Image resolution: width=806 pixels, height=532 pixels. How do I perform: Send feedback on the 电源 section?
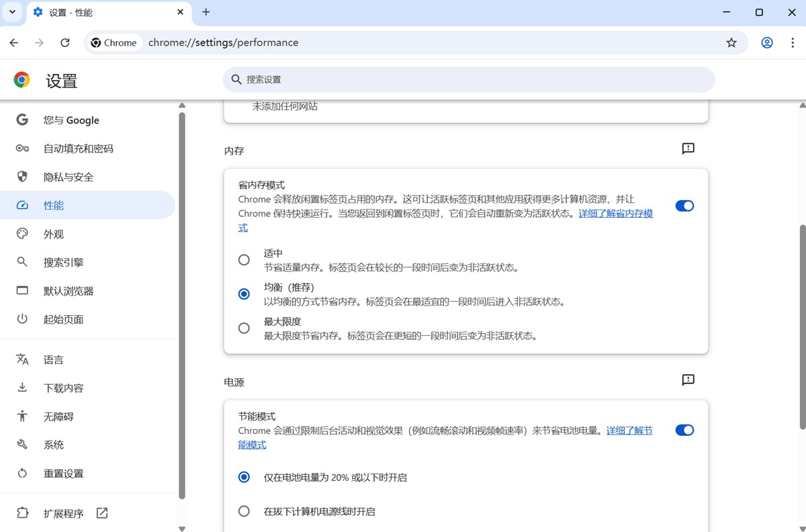tap(687, 380)
